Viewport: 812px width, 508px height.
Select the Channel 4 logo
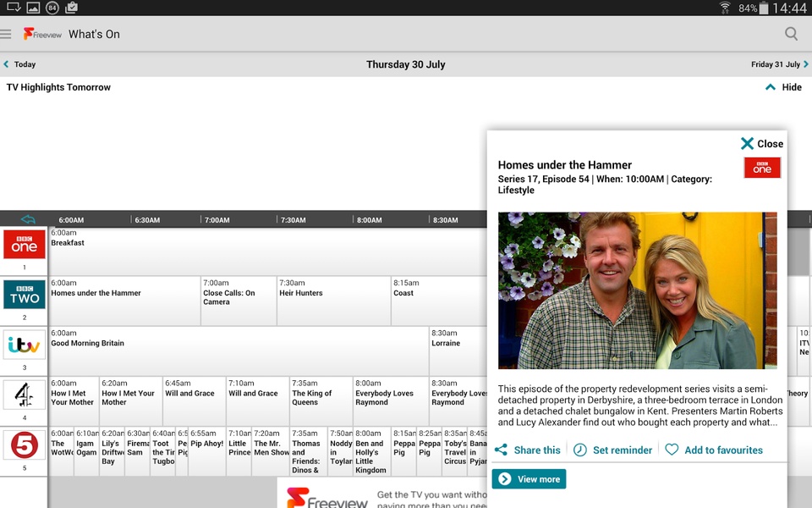pyautogui.click(x=25, y=395)
